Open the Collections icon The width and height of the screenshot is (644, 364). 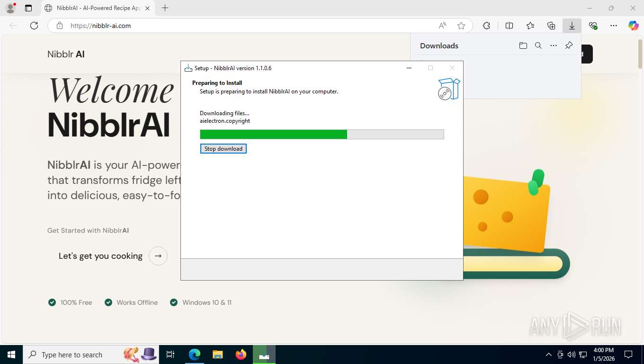tap(551, 26)
